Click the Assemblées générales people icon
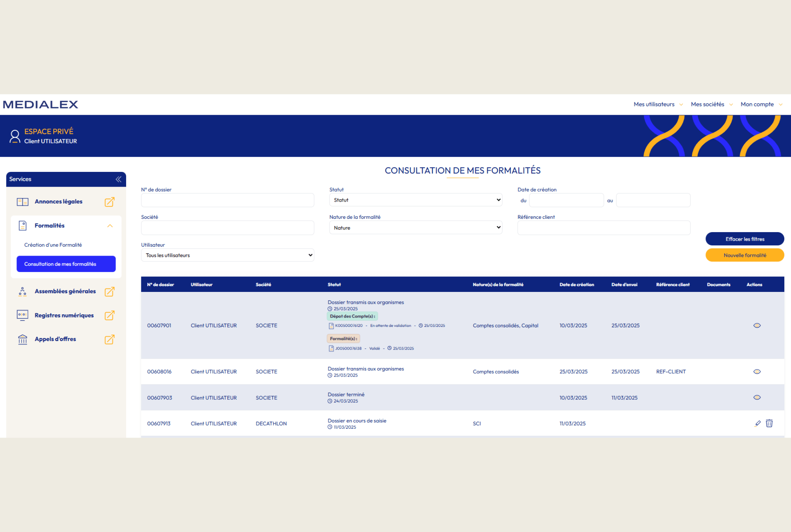This screenshot has width=791, height=532. coord(23,292)
